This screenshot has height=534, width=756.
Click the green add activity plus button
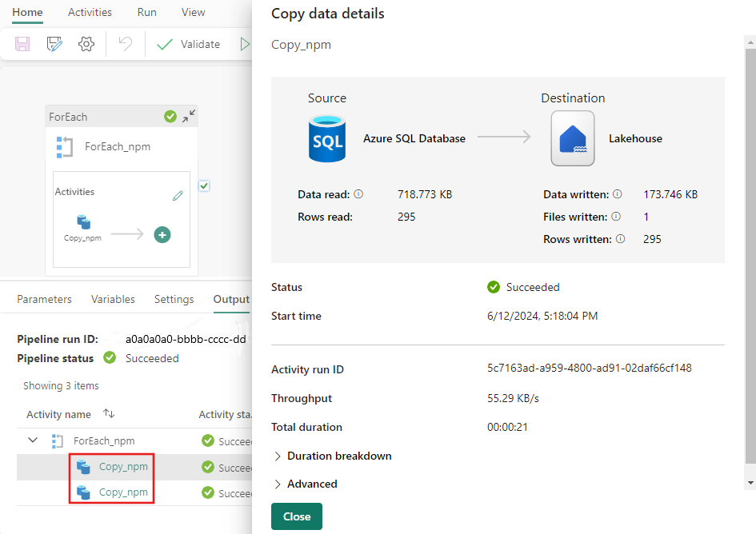(162, 234)
